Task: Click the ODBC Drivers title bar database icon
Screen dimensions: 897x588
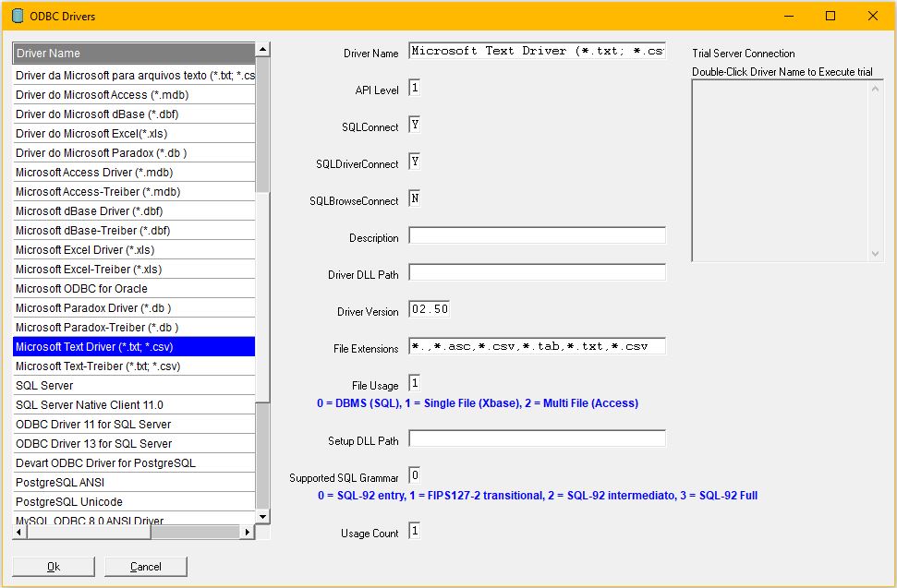Action: tap(18, 16)
